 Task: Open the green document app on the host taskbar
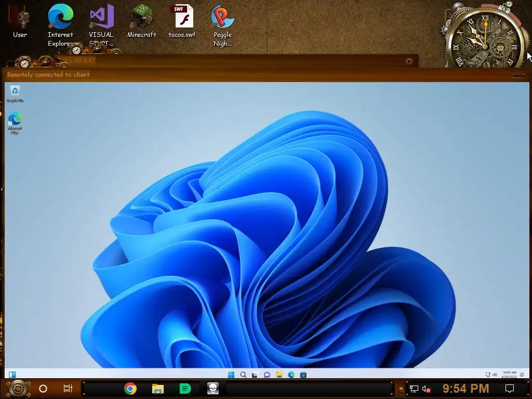pos(185,389)
